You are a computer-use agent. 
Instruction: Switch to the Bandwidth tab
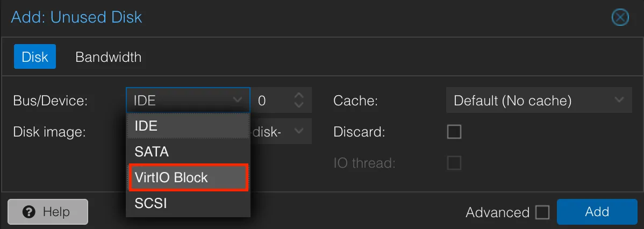(x=108, y=57)
